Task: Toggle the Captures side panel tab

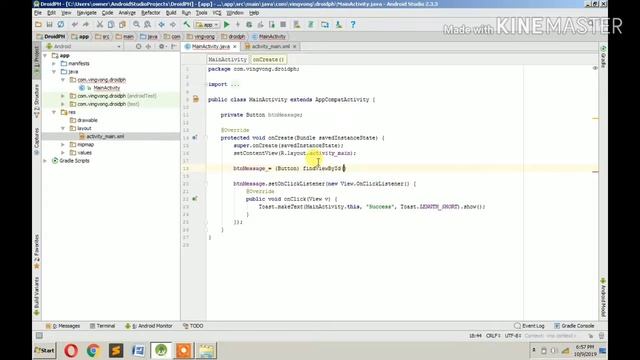Action: pyautogui.click(x=37, y=141)
